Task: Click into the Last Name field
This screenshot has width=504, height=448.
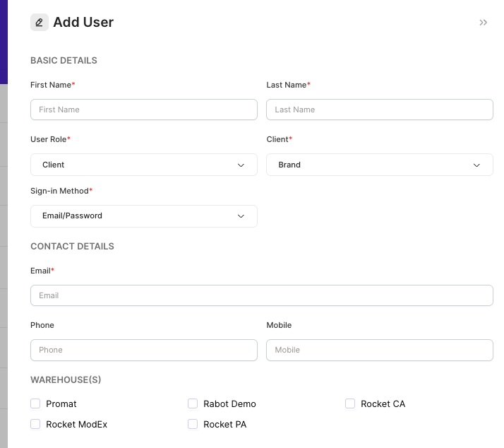Action: (x=380, y=110)
